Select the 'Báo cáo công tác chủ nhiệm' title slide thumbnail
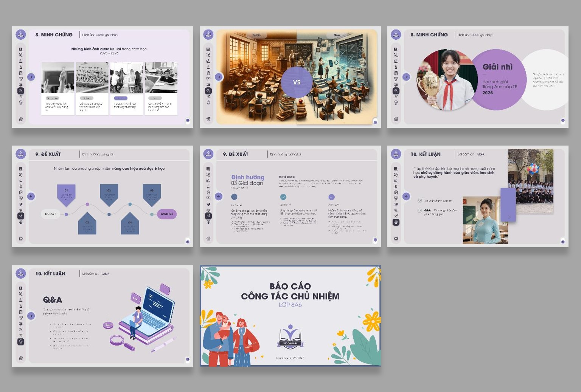Screen dimensions: 581x392 click(x=290, y=316)
